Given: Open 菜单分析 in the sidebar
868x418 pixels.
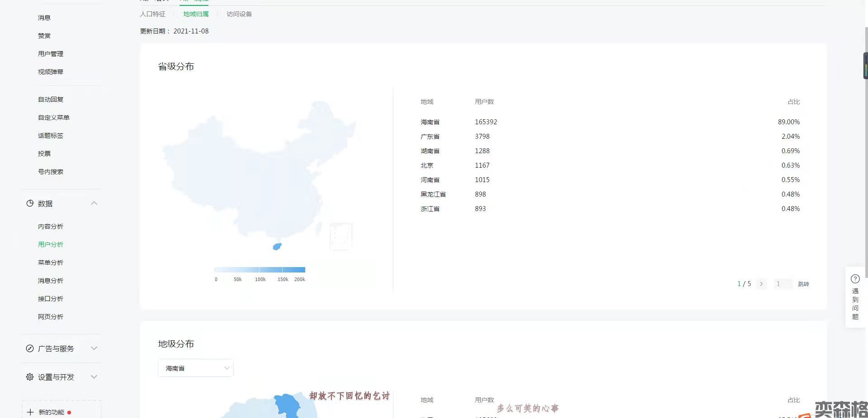Looking at the screenshot, I should click(x=51, y=263).
